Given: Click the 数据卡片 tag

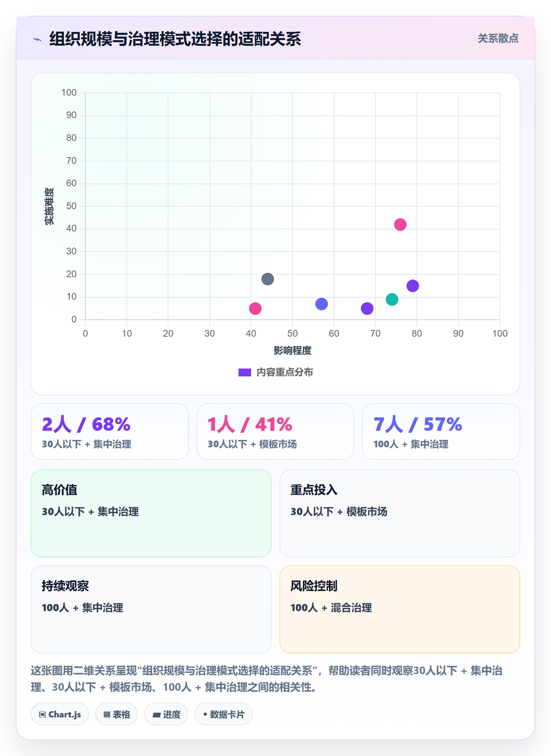Looking at the screenshot, I should (224, 714).
